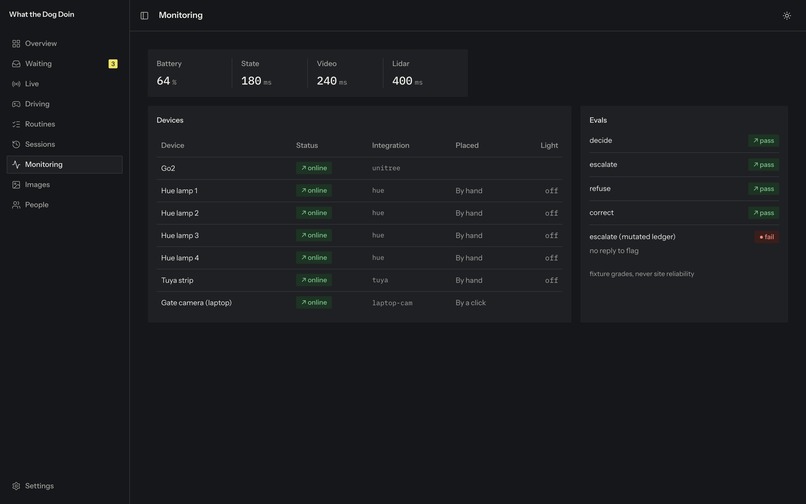This screenshot has width=806, height=504.
Task: Open the Live view
Action: (x=65, y=84)
